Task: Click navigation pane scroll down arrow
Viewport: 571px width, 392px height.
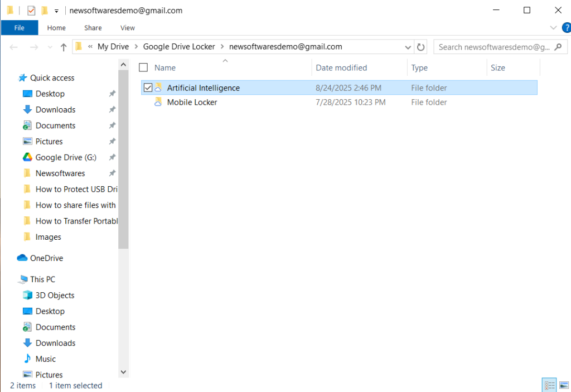Action: 123,372
